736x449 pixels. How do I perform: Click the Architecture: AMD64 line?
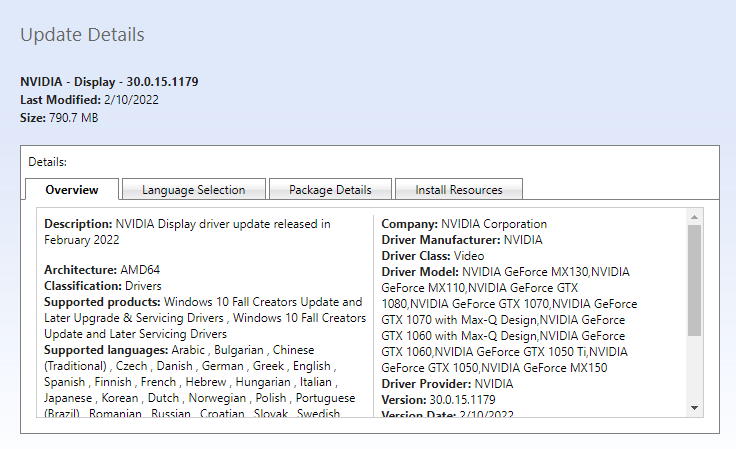[102, 270]
